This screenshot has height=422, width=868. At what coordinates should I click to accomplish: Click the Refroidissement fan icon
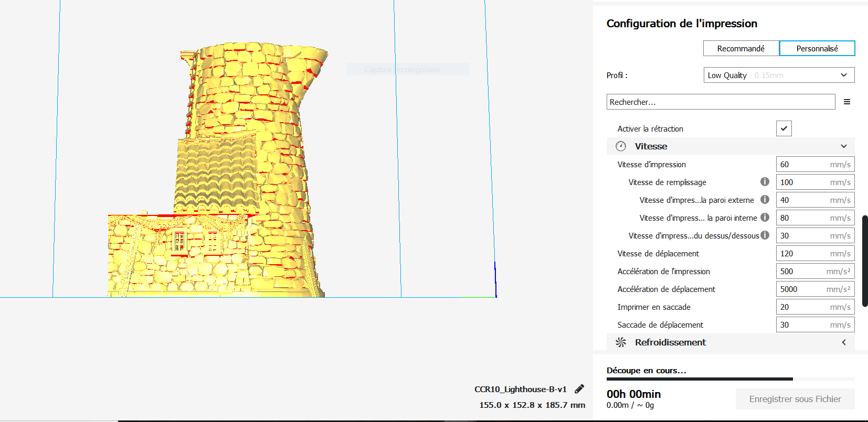(x=621, y=342)
